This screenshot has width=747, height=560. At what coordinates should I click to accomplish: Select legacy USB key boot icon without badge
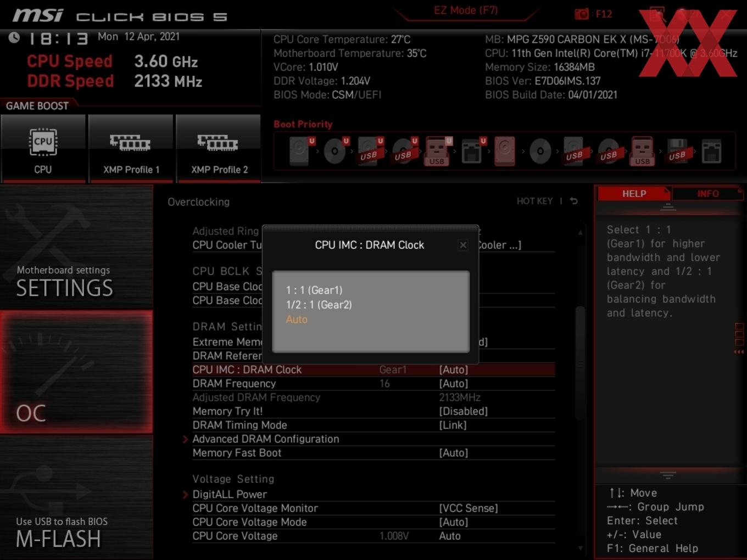click(x=642, y=151)
